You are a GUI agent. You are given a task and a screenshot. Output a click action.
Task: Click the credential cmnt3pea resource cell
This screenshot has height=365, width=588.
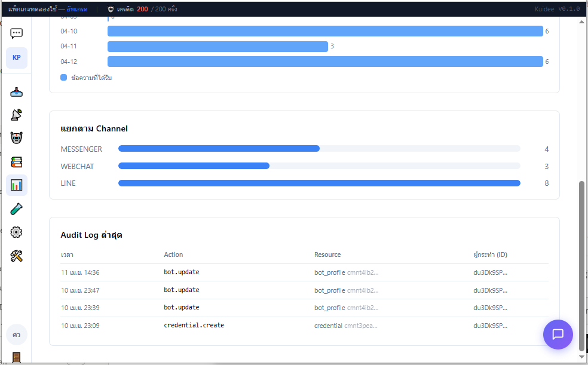[x=346, y=326]
